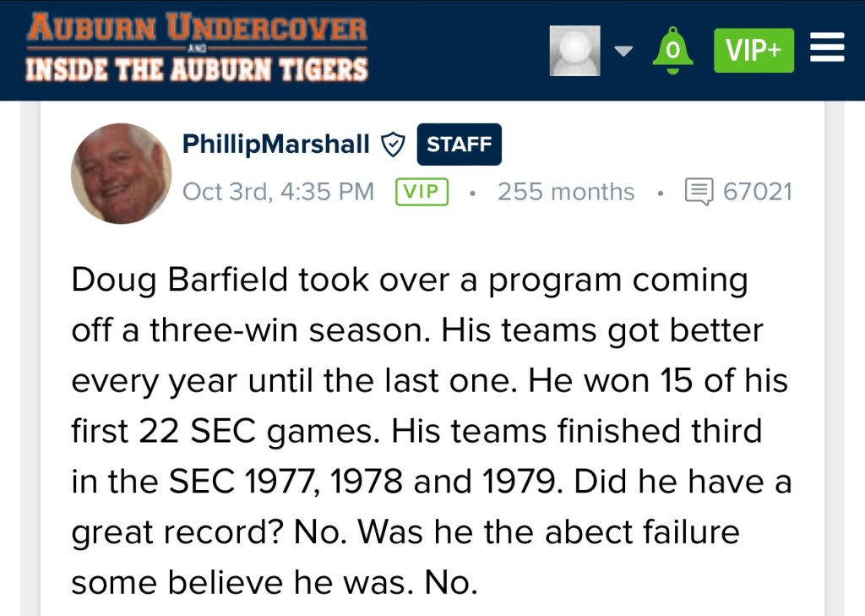The width and height of the screenshot is (865, 616).
Task: Click the Oct 3rd, 4:35 PM timestamp
Action: pyautogui.click(x=278, y=192)
